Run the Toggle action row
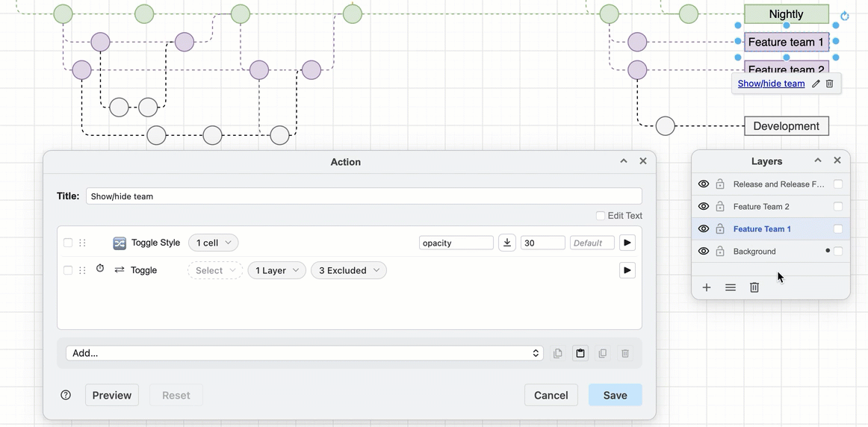 (x=627, y=270)
